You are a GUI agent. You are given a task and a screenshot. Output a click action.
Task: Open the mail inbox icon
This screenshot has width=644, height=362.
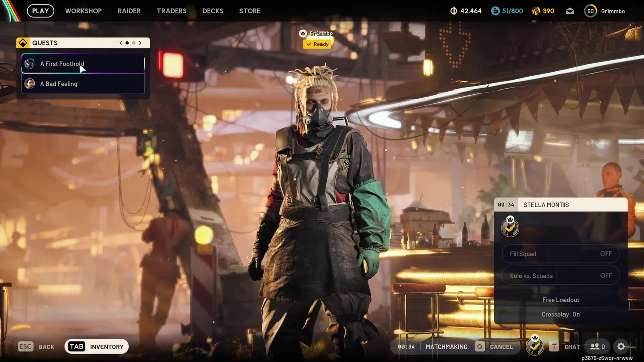(570, 11)
